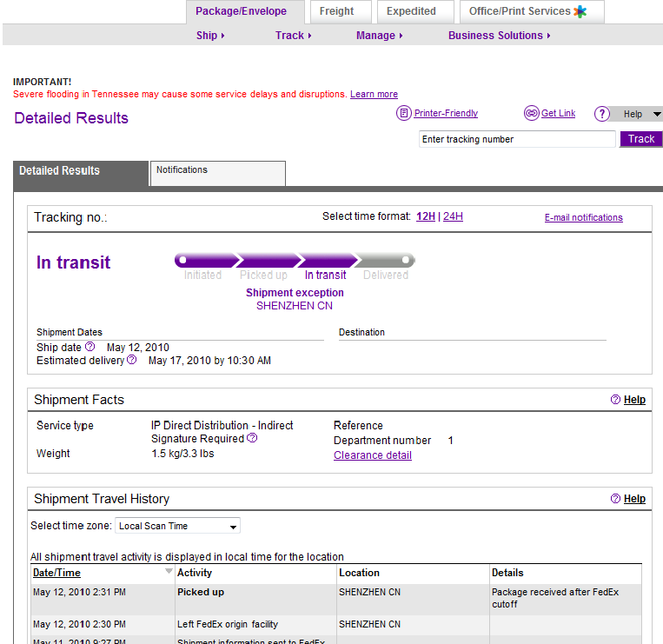Click the IP Direct Distribution service type text
Screen dimensions: 663x644
(x=222, y=425)
